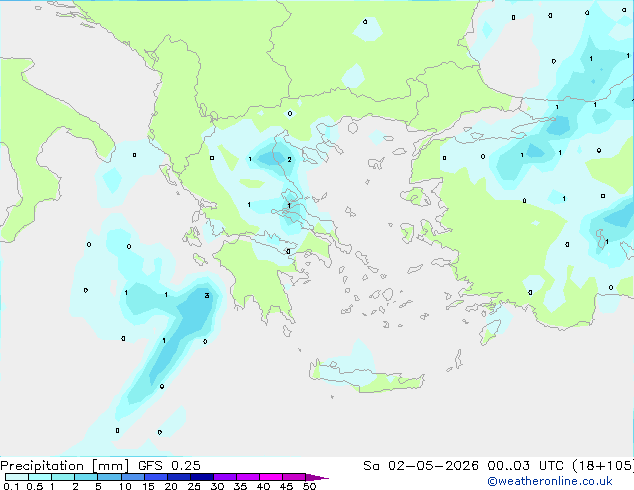Image resolution: width=634 pixels, height=490 pixels.
Task: Open the weatheronline.co.uk copyright link
Action: coord(550,481)
